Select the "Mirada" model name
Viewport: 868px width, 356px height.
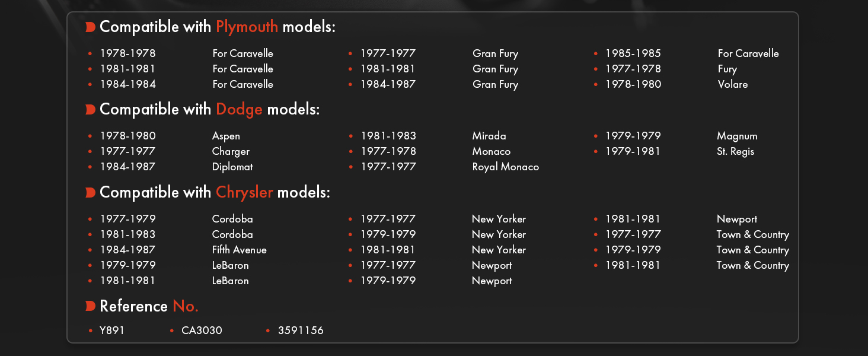tap(489, 136)
